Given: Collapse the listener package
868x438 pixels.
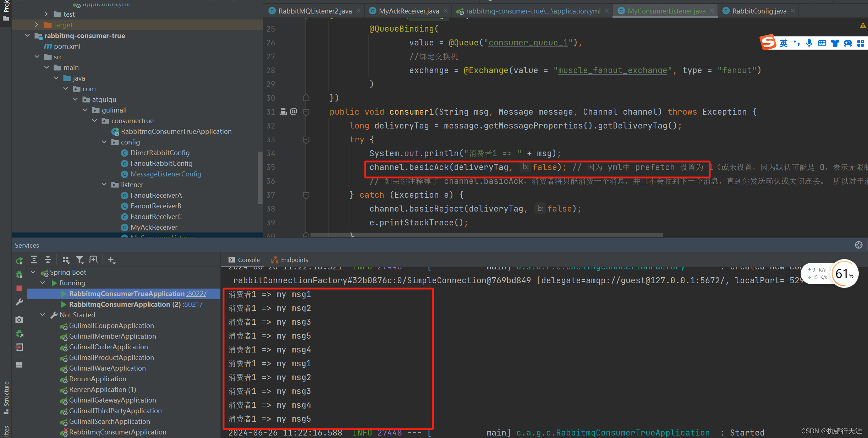Looking at the screenshot, I should point(104,185).
